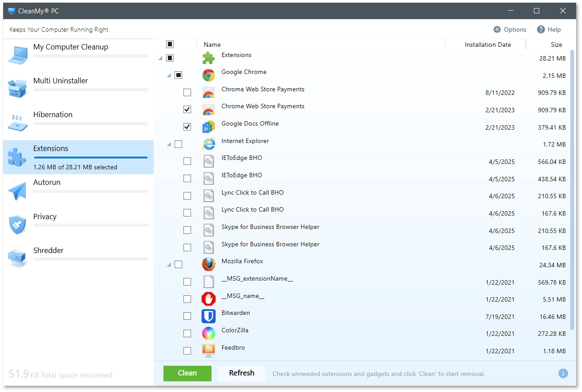Click the My Computer Cleanup progress bar
This screenshot has height=392, width=582.
tap(91, 56)
